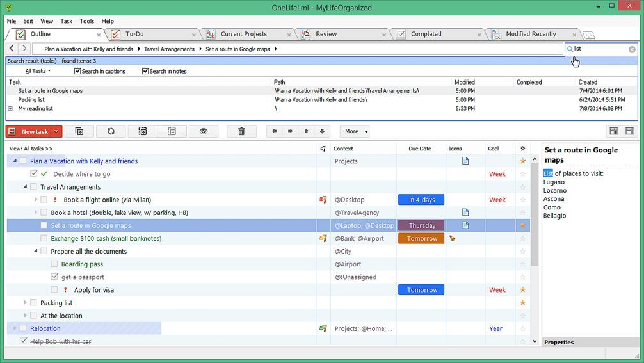This screenshot has height=363, width=644.
Task: Click the move task down arrow
Action: pyautogui.click(x=323, y=131)
